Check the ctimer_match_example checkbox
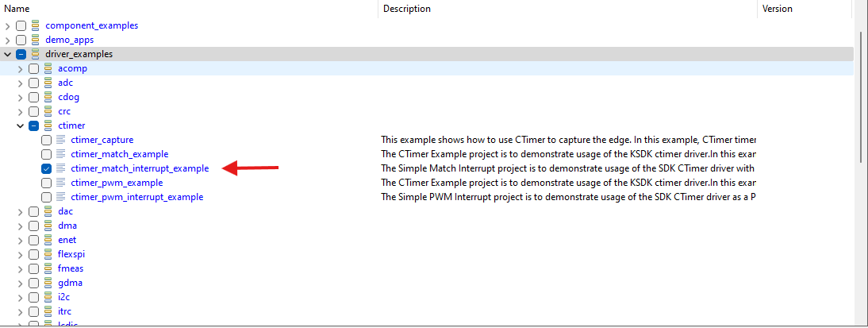The width and height of the screenshot is (868, 328). (x=46, y=154)
